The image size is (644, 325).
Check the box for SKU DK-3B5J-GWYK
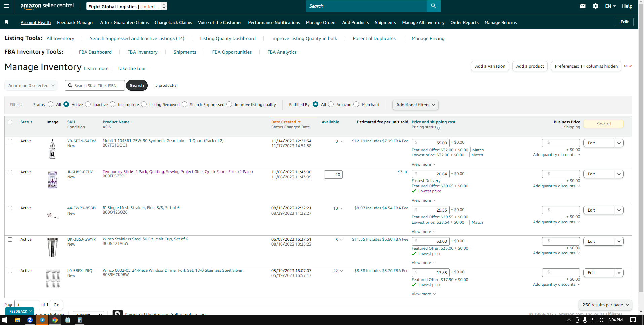pyautogui.click(x=10, y=240)
